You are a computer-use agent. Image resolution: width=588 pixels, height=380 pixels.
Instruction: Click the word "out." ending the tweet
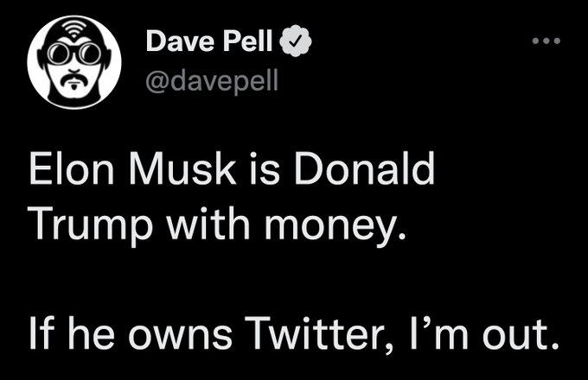(515, 332)
